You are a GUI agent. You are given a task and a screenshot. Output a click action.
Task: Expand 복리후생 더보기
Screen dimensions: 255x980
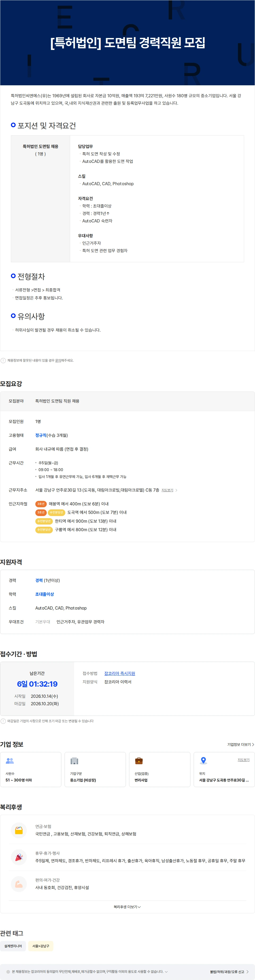(127, 907)
